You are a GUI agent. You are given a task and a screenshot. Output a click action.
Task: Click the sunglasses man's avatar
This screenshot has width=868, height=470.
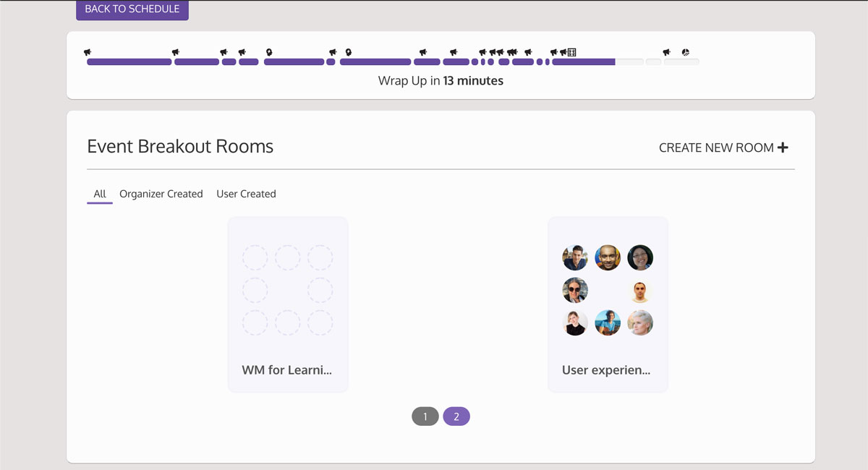pos(575,290)
